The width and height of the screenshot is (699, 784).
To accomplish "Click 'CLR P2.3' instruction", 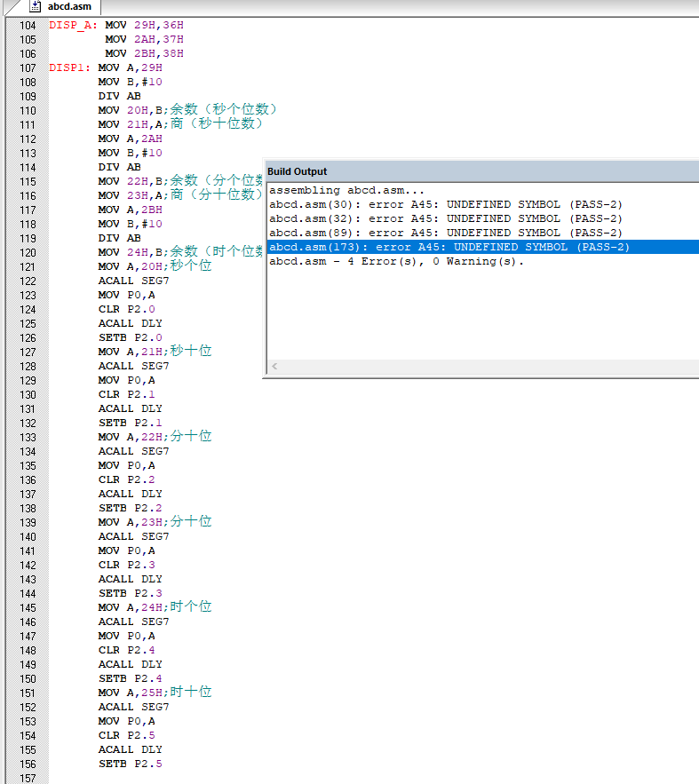I will tap(126, 565).
